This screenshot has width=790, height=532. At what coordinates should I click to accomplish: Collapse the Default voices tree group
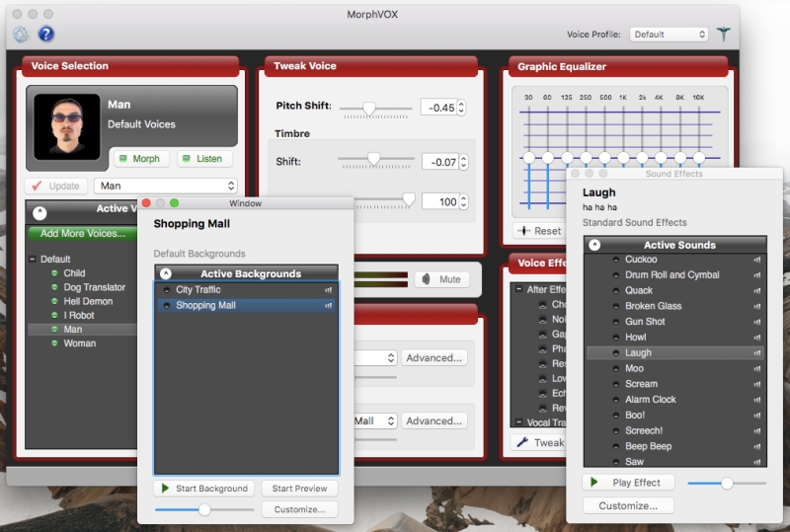(33, 259)
